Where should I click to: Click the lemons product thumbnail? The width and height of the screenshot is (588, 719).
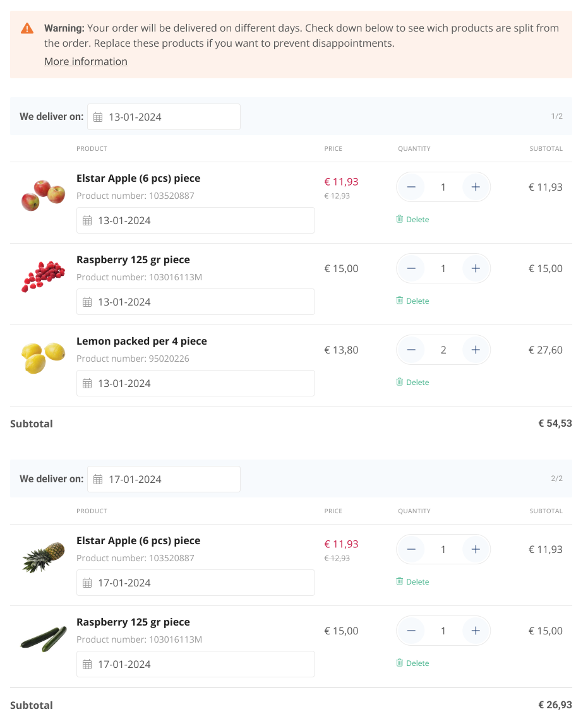pyautogui.click(x=43, y=357)
